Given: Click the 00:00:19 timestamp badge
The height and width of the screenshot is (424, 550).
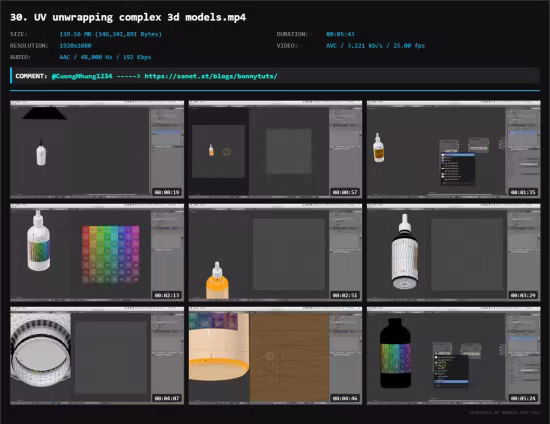Looking at the screenshot, I should [x=167, y=192].
